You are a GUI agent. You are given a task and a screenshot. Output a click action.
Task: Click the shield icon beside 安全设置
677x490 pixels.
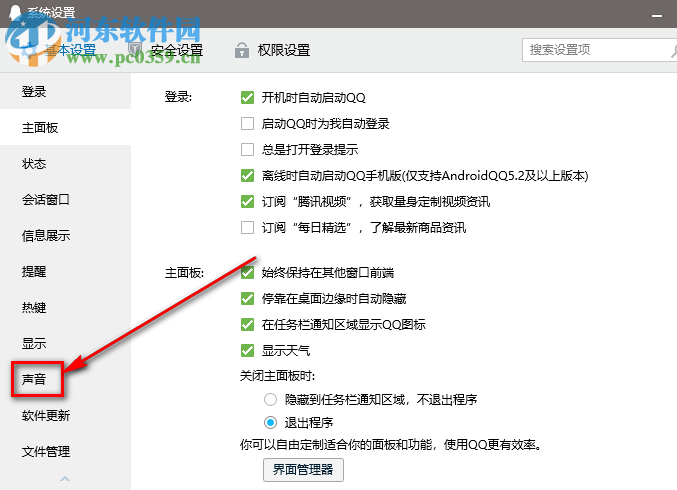point(135,50)
